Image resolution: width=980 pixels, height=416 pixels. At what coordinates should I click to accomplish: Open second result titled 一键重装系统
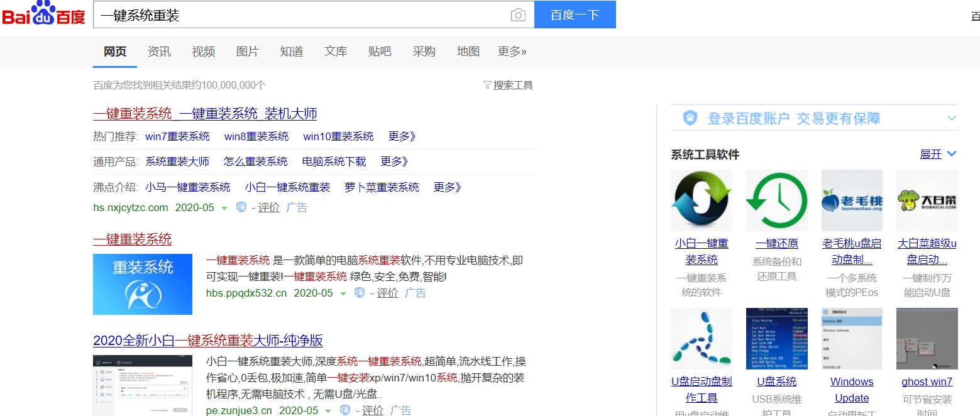132,239
